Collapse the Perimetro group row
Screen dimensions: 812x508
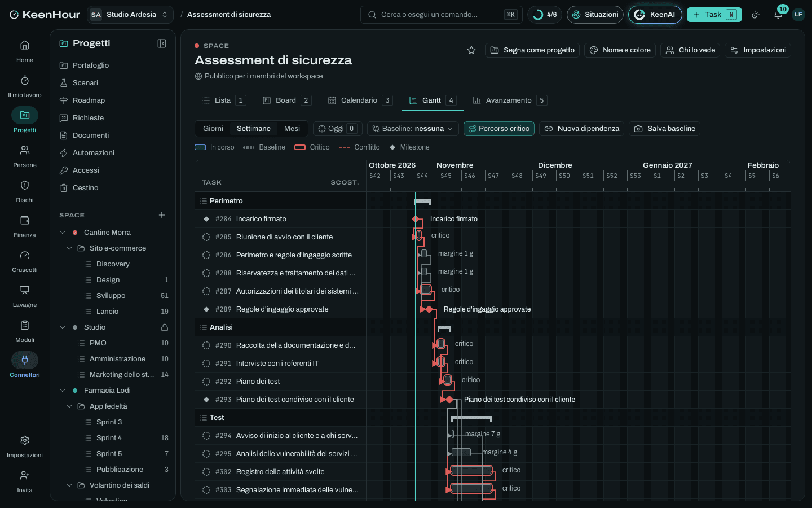pos(204,201)
